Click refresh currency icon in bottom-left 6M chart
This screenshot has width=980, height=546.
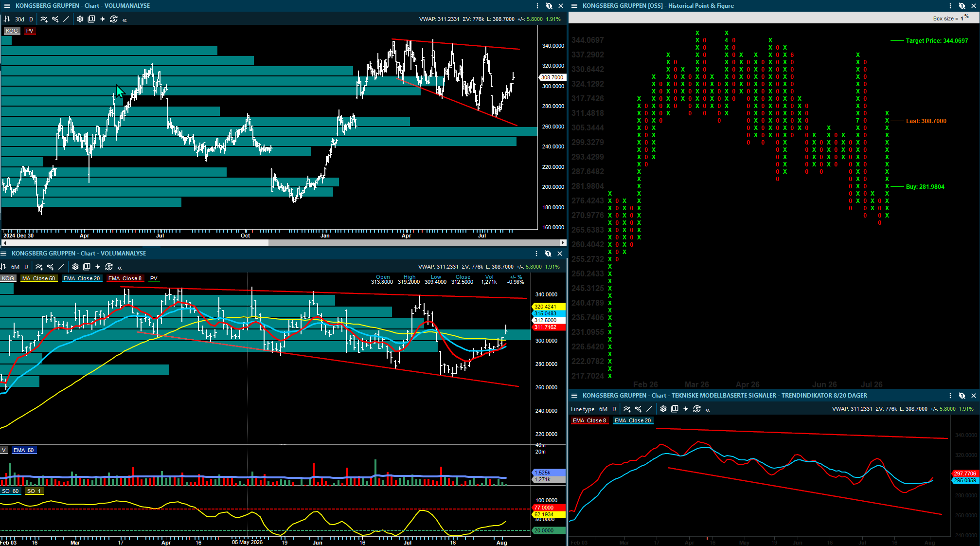(109, 267)
